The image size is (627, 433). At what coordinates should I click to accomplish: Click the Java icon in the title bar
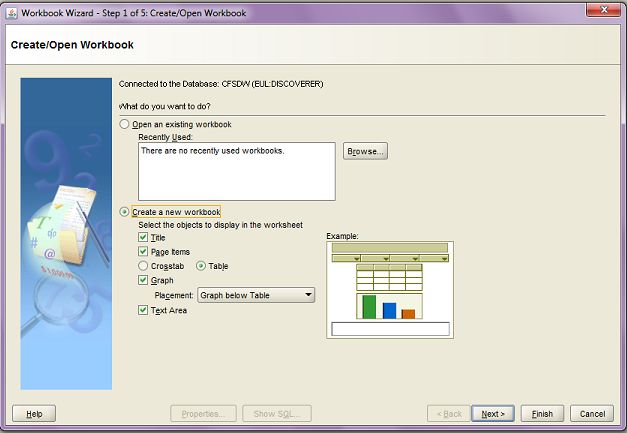12,13
